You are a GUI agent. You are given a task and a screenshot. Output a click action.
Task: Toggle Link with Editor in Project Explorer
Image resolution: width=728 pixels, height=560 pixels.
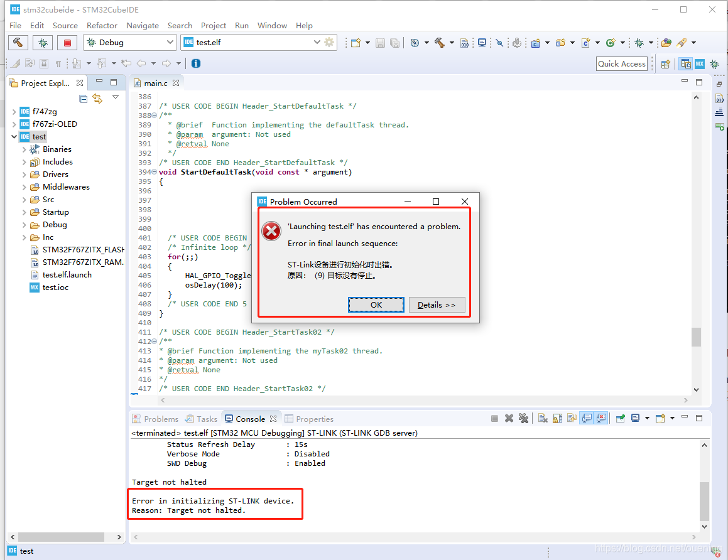[97, 99]
